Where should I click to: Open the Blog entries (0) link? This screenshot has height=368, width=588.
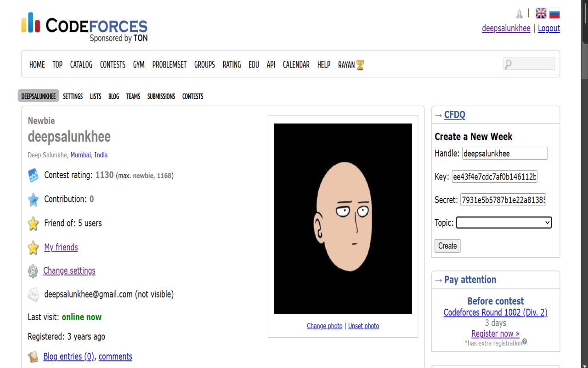coord(69,356)
